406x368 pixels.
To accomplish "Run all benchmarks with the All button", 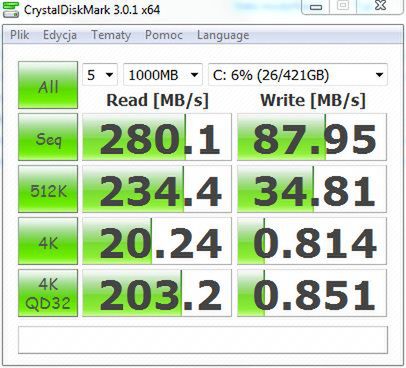I will click(x=48, y=85).
